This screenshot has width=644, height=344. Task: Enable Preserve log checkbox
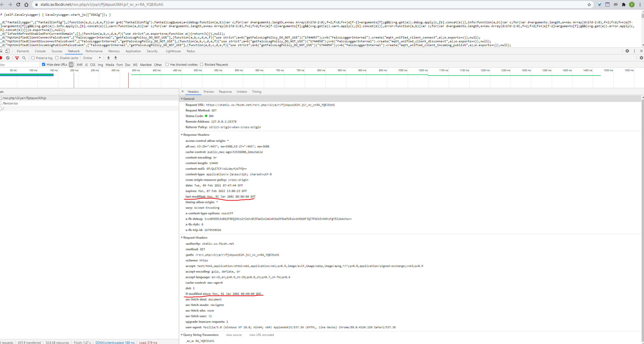click(33, 58)
